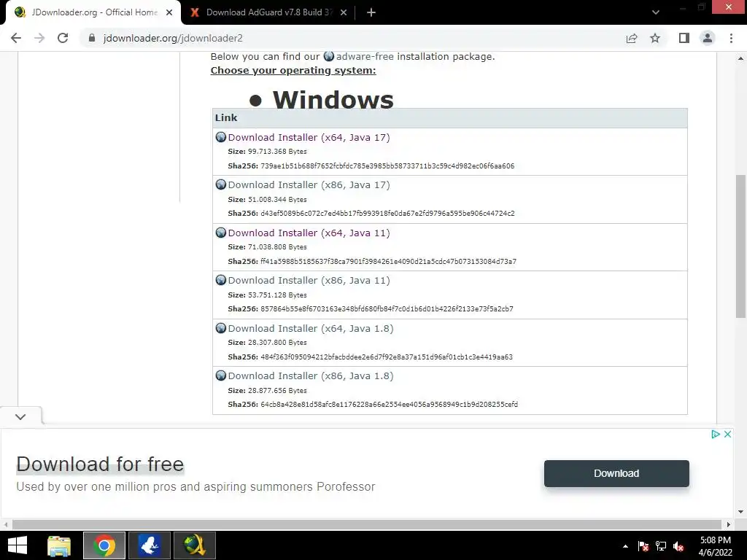Open the Chrome side panel icon
Viewport: 747px width, 560px height.
pos(684,38)
